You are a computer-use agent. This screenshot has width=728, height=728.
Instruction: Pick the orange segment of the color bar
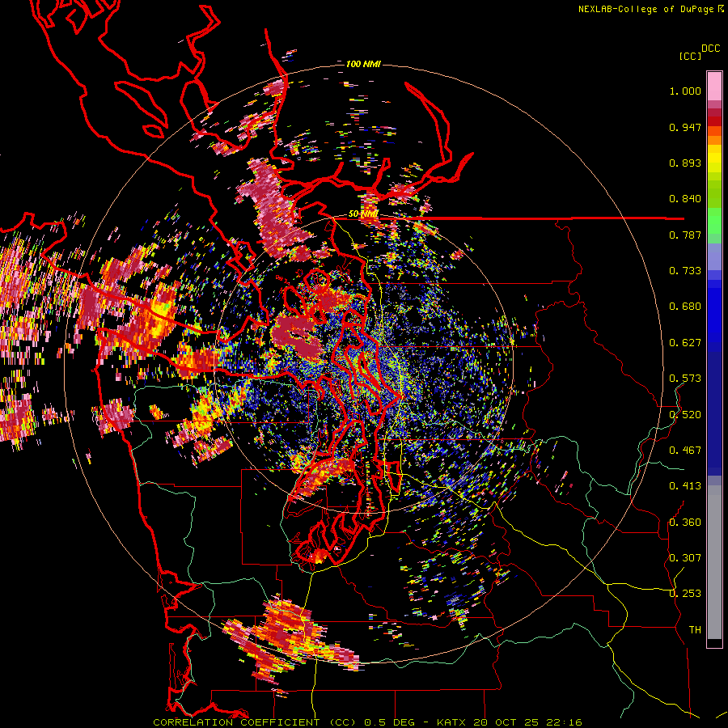[714, 139]
